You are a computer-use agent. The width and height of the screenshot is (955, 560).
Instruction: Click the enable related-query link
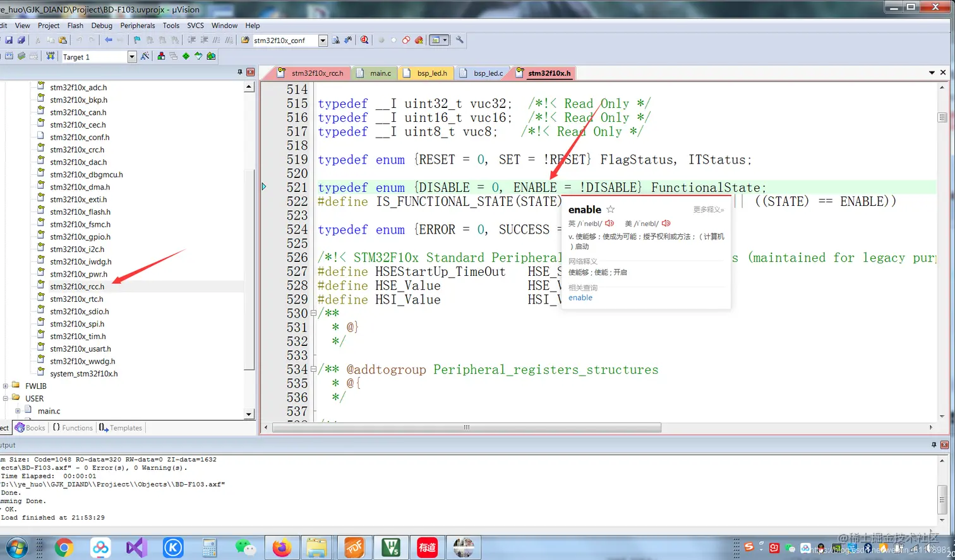click(x=580, y=298)
